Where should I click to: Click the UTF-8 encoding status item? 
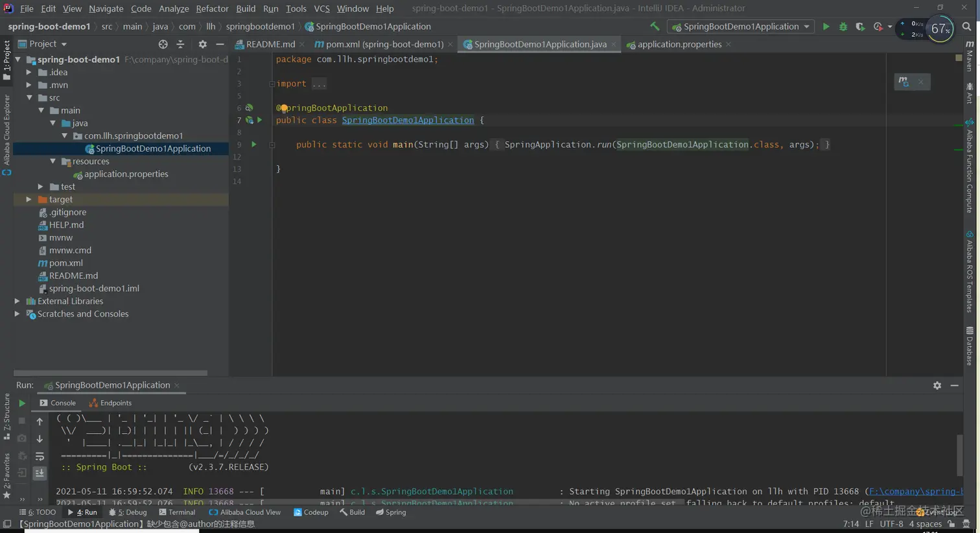coord(891,524)
